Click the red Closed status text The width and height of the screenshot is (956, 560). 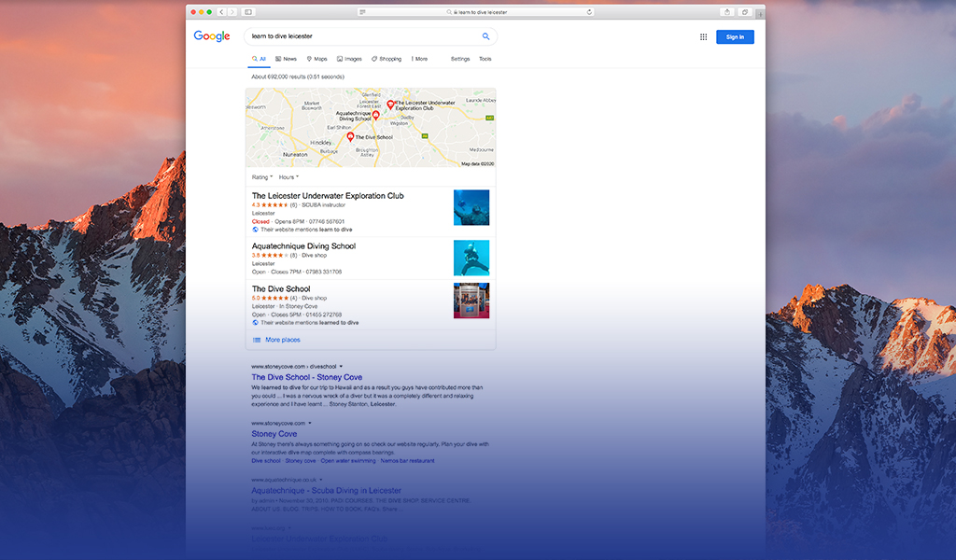[260, 222]
